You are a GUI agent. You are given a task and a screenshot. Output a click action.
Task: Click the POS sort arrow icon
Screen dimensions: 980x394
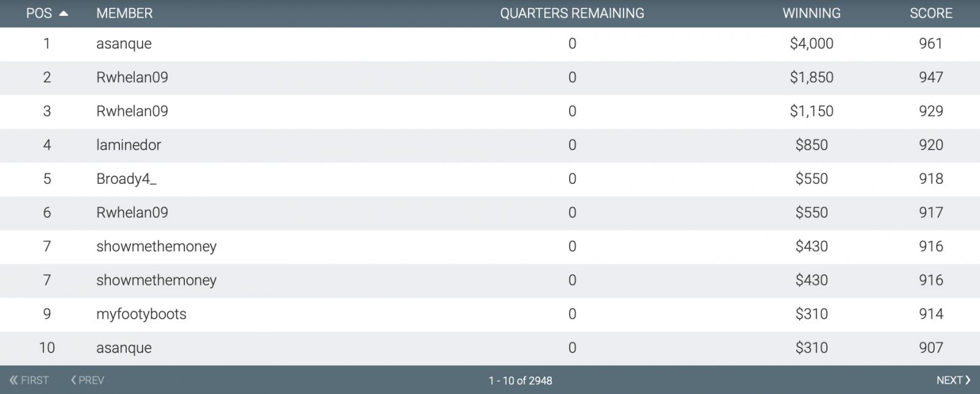[x=63, y=13]
